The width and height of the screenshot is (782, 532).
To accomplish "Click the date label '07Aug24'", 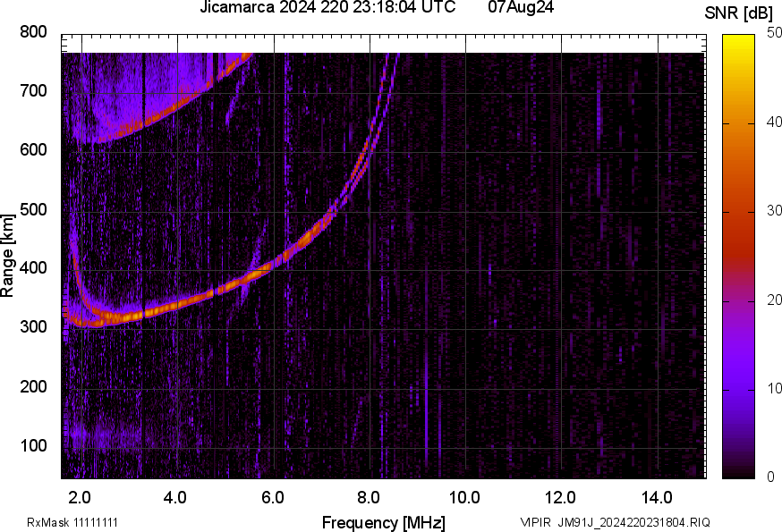I will (521, 7).
